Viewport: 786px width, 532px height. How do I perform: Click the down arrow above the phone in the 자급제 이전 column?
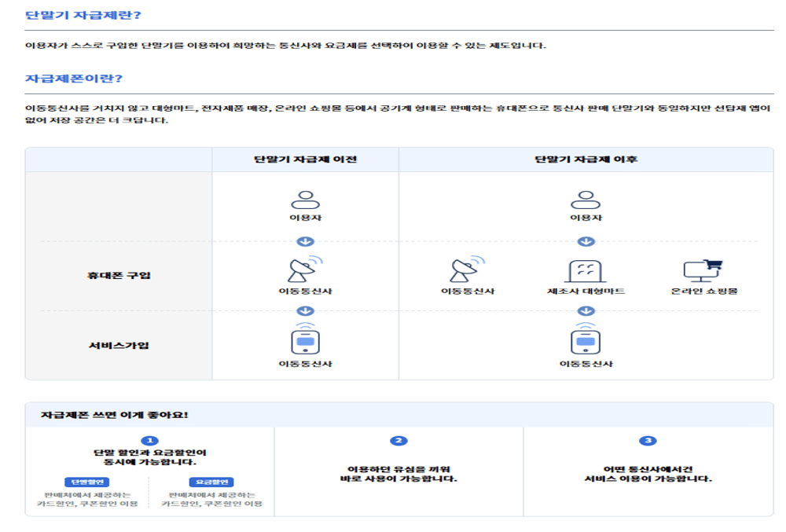click(x=305, y=311)
